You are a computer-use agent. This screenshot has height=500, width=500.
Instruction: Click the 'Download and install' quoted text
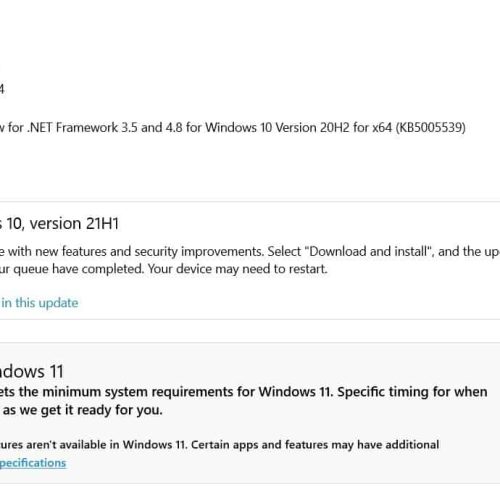368,251
